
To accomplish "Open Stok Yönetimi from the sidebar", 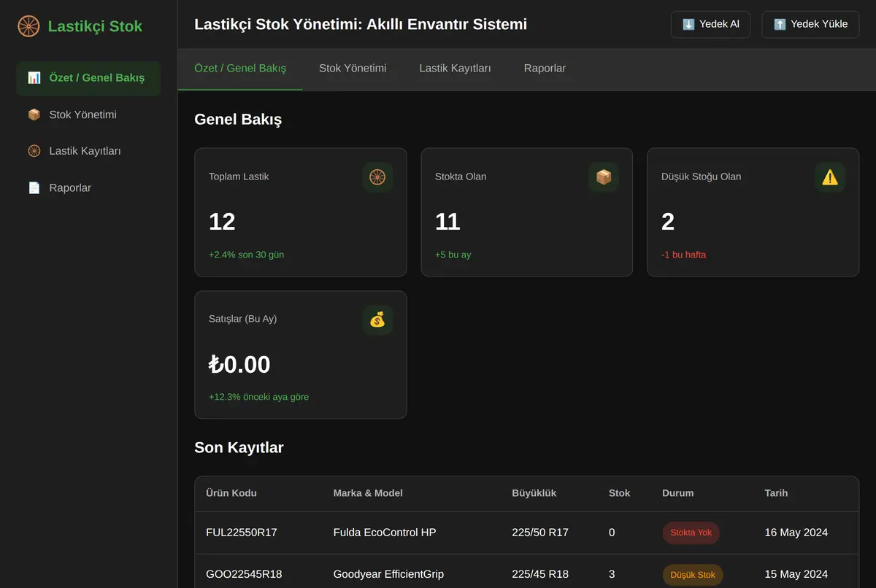I will (88, 115).
